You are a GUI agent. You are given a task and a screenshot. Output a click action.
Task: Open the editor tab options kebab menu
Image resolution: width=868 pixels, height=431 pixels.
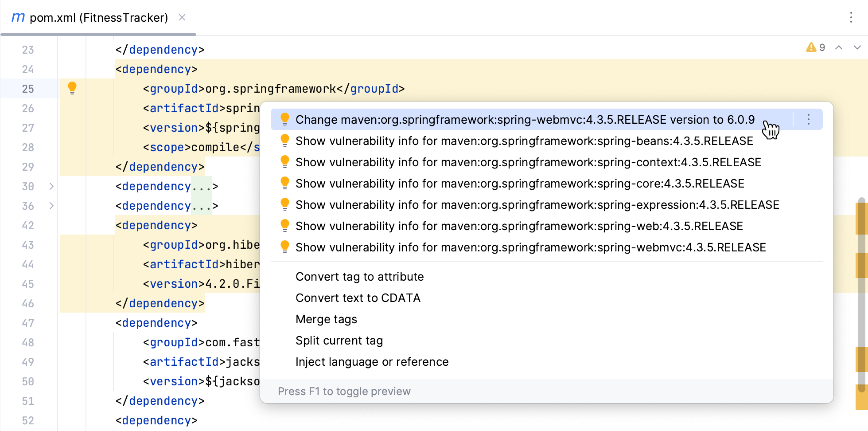pos(851,18)
